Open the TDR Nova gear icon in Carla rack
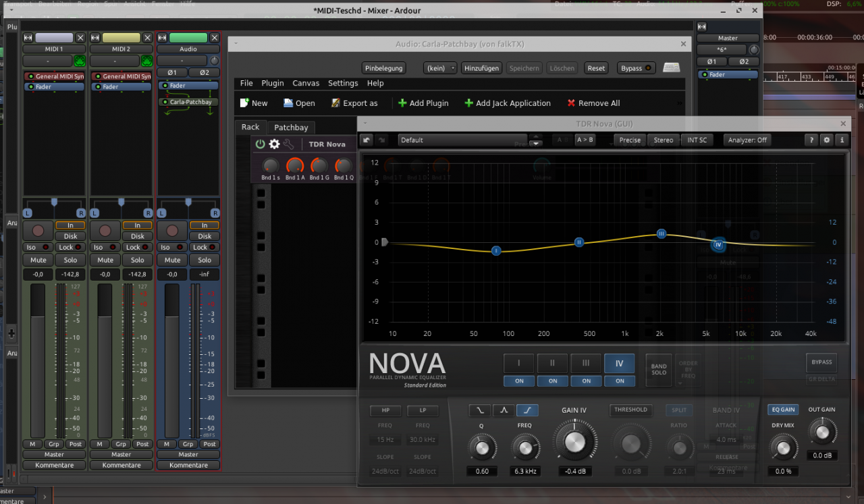This screenshot has width=864, height=504. (x=274, y=144)
